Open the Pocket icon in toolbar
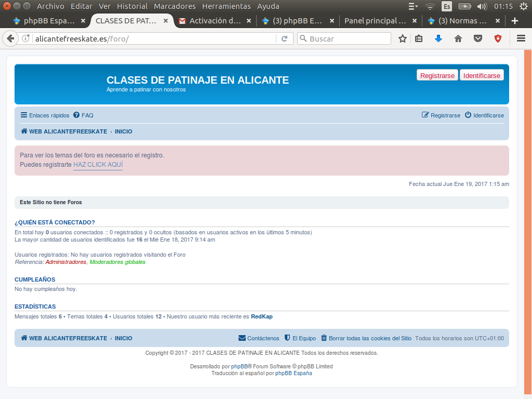The width and height of the screenshot is (532, 399). (478, 39)
